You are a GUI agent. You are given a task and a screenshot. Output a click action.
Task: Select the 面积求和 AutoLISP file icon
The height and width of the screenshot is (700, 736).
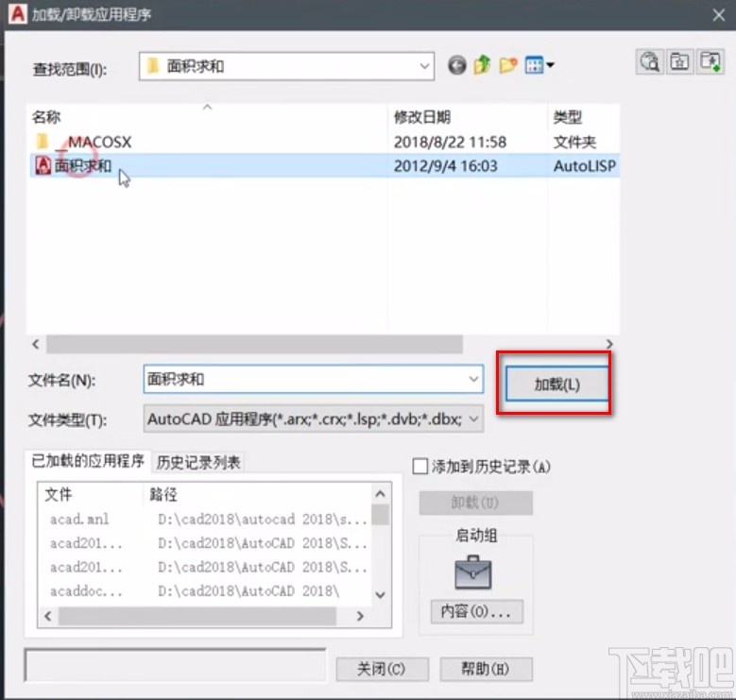click(43, 165)
